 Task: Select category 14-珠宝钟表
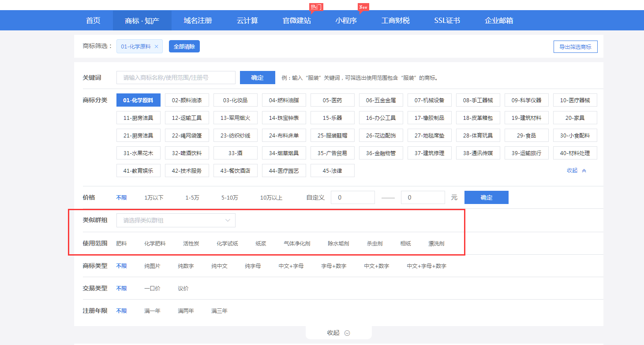[284, 118]
